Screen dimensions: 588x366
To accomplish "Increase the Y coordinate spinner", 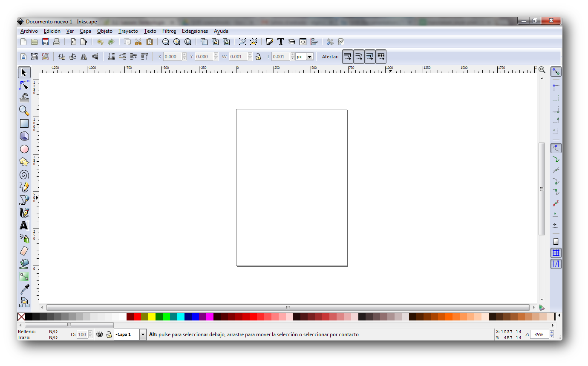I will click(216, 54).
